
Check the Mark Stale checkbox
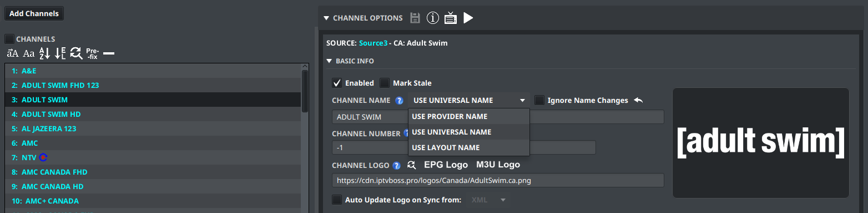(385, 83)
